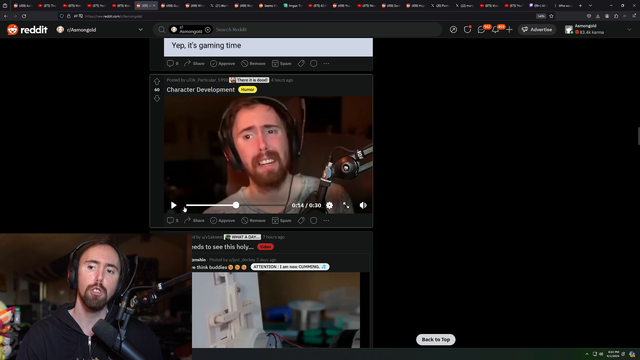Viewport: 640px width, 360px height.
Task: Open the crossposted printer video thumbnail
Action: click(x=276, y=310)
